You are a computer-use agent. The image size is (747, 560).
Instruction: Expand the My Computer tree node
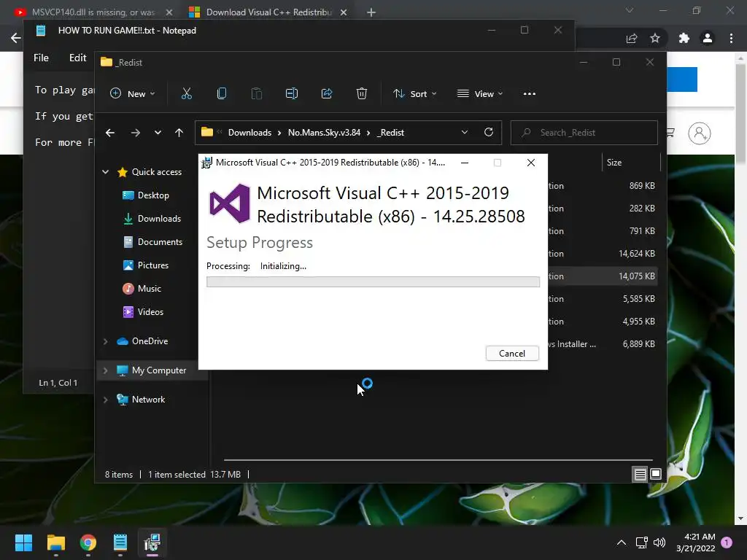tap(105, 370)
